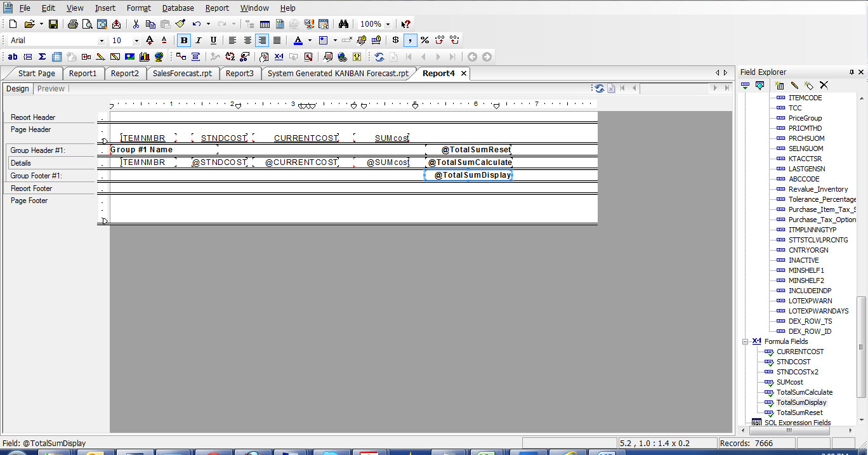Toggle underline formatting
The width and height of the screenshot is (868, 455).
click(212, 40)
